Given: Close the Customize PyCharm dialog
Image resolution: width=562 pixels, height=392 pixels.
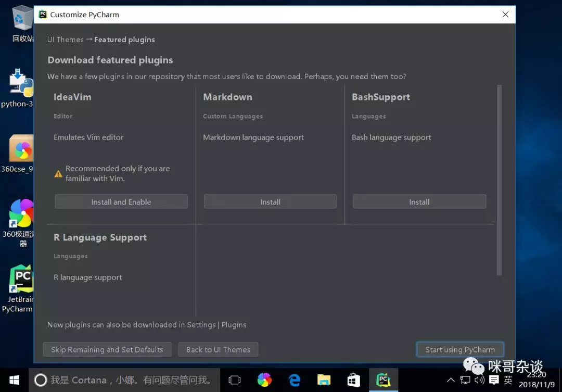Looking at the screenshot, I should tap(505, 15).
